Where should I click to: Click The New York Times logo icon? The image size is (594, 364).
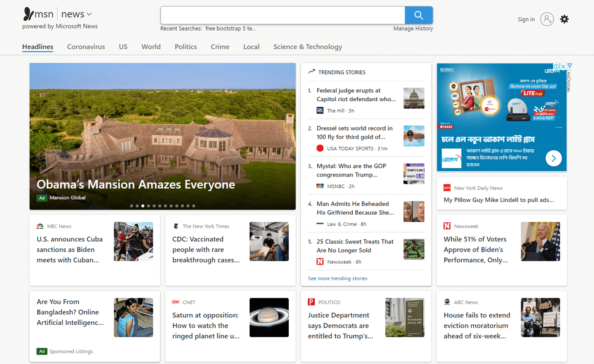pos(176,226)
